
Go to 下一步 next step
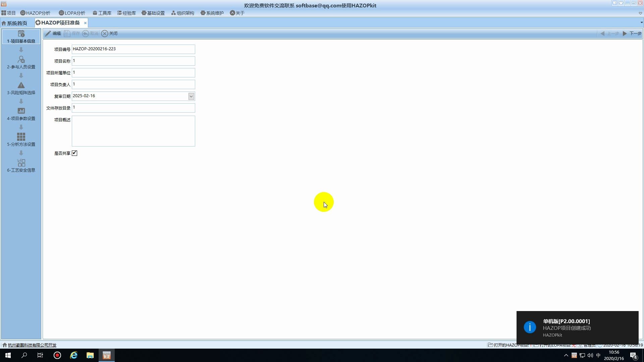pos(632,34)
